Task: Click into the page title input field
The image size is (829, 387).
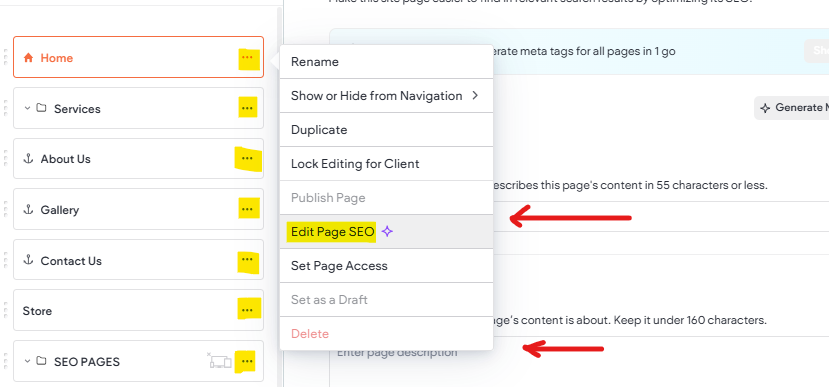Action: click(x=661, y=216)
